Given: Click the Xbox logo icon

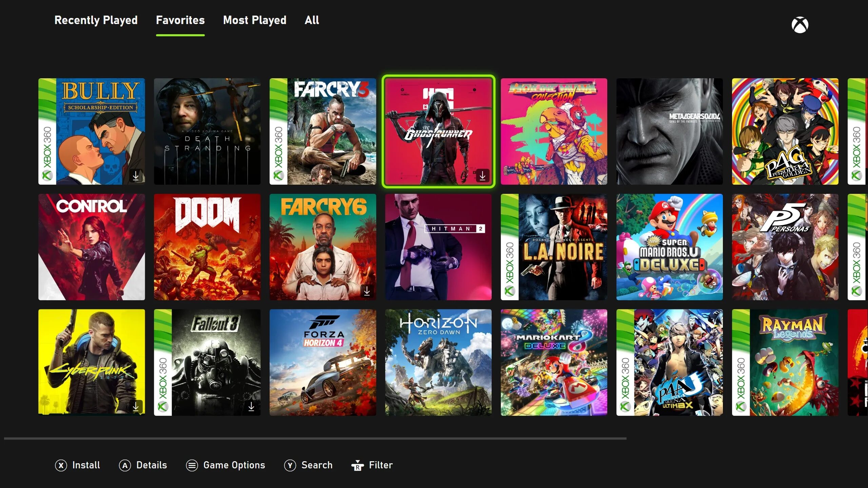Looking at the screenshot, I should [x=800, y=25].
